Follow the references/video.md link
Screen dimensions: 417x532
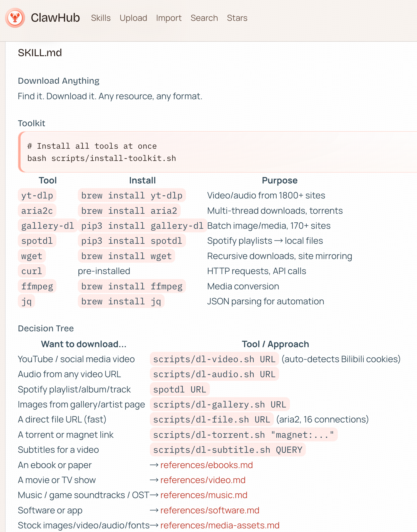203,480
